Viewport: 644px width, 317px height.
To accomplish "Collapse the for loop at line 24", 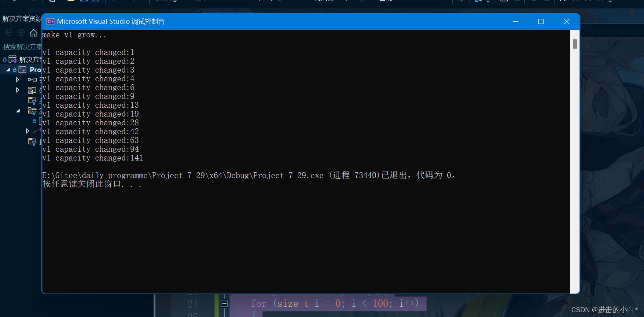I will pyautogui.click(x=224, y=303).
